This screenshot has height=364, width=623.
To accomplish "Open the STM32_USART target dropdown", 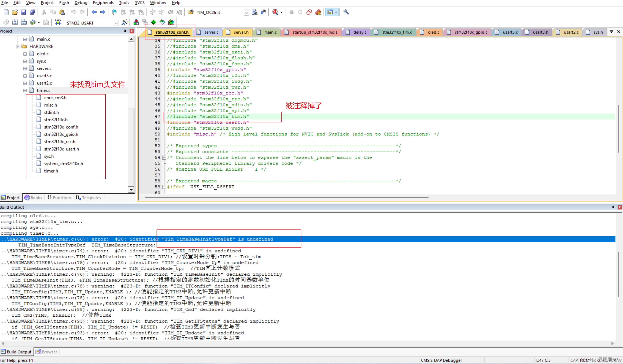I will click(116, 23).
